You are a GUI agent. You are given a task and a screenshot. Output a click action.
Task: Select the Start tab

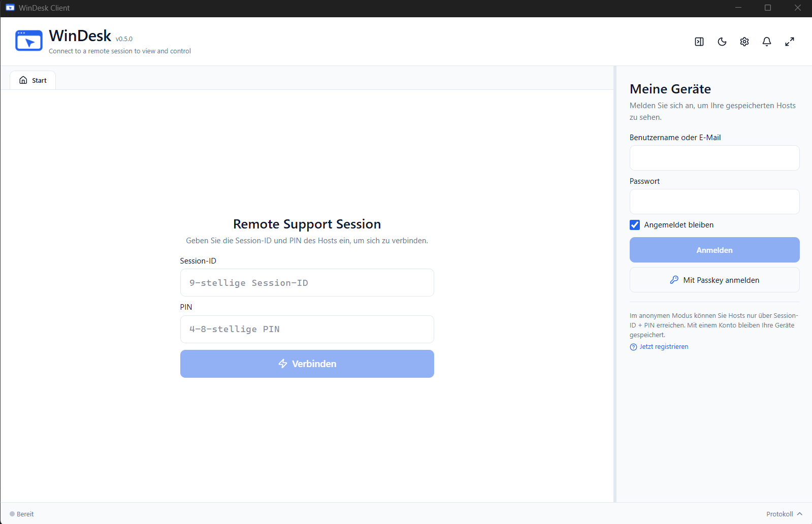[x=33, y=80]
